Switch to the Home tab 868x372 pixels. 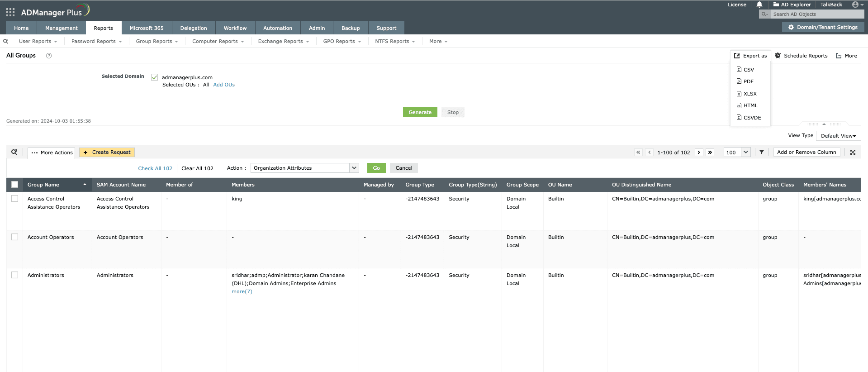click(21, 28)
